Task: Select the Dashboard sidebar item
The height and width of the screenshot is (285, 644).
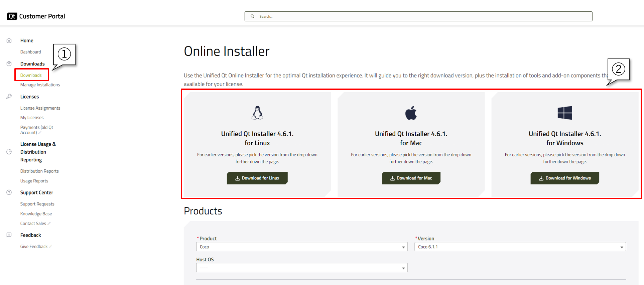Action: click(x=30, y=52)
